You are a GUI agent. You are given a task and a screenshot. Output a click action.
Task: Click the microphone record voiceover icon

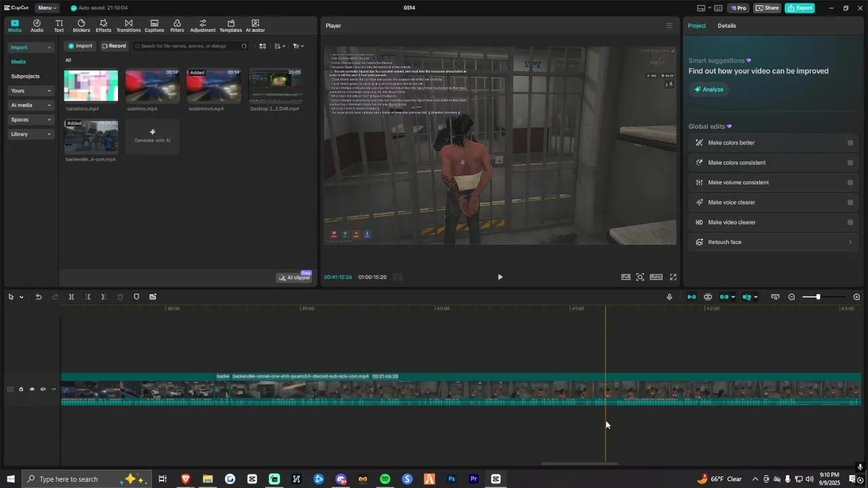(669, 297)
